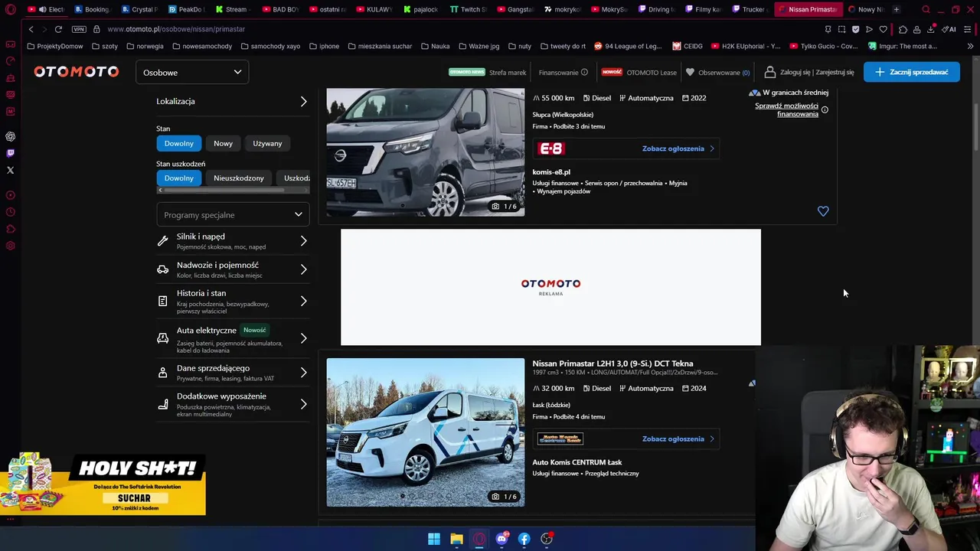The width and height of the screenshot is (980, 551).
Task: Select Nieuszkodzony damage filter
Action: [239, 178]
